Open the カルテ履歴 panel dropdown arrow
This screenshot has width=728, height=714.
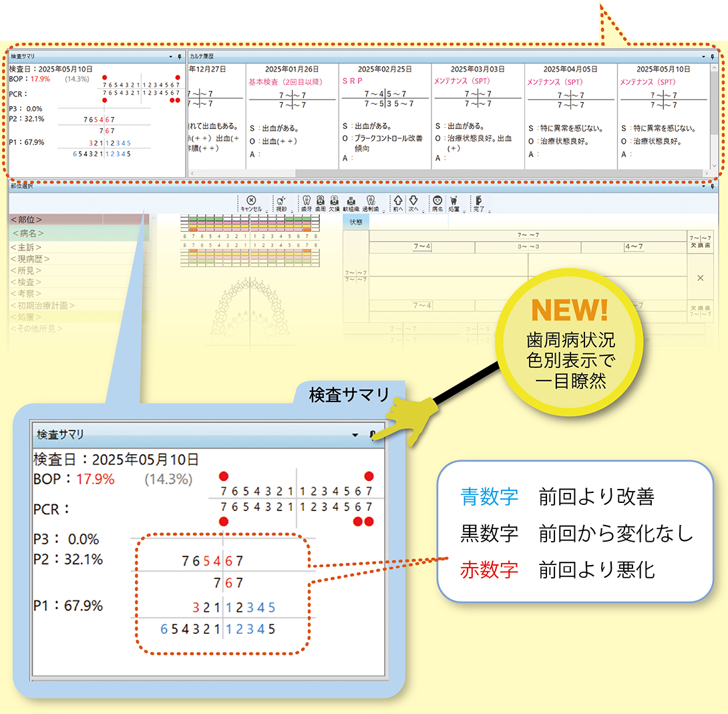click(x=703, y=57)
